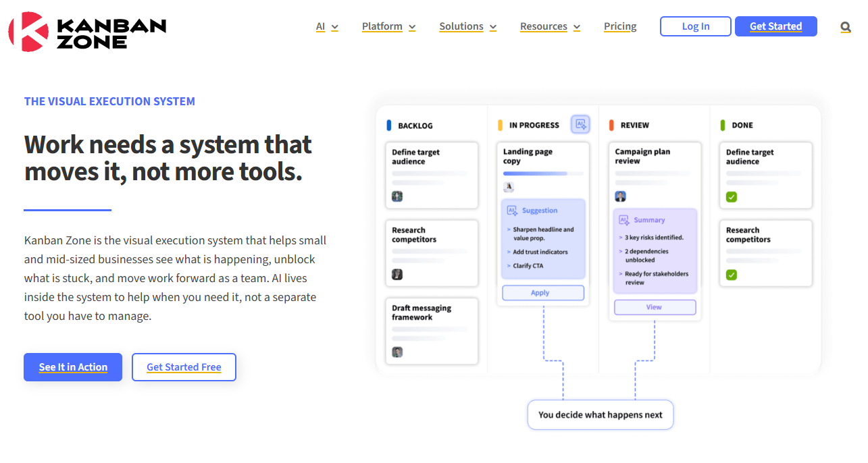The image size is (868, 463).
Task: Click the BACKLOG column header text
Action: [x=415, y=126]
